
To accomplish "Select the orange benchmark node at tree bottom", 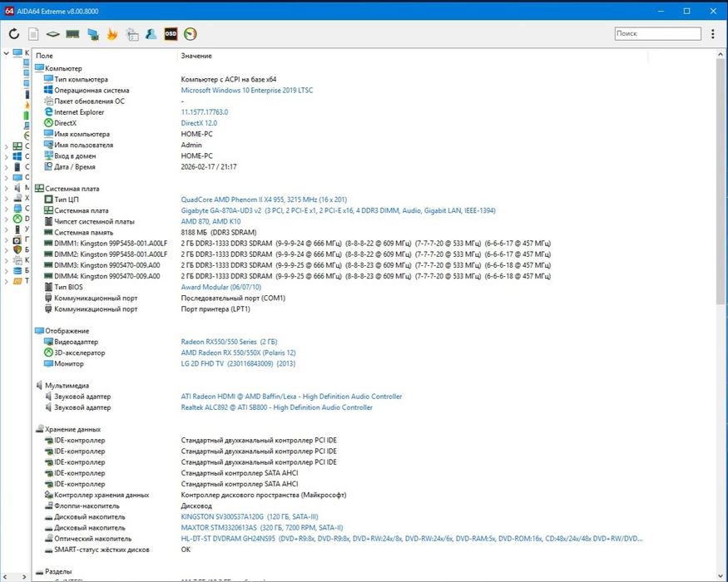I will click(x=17, y=281).
